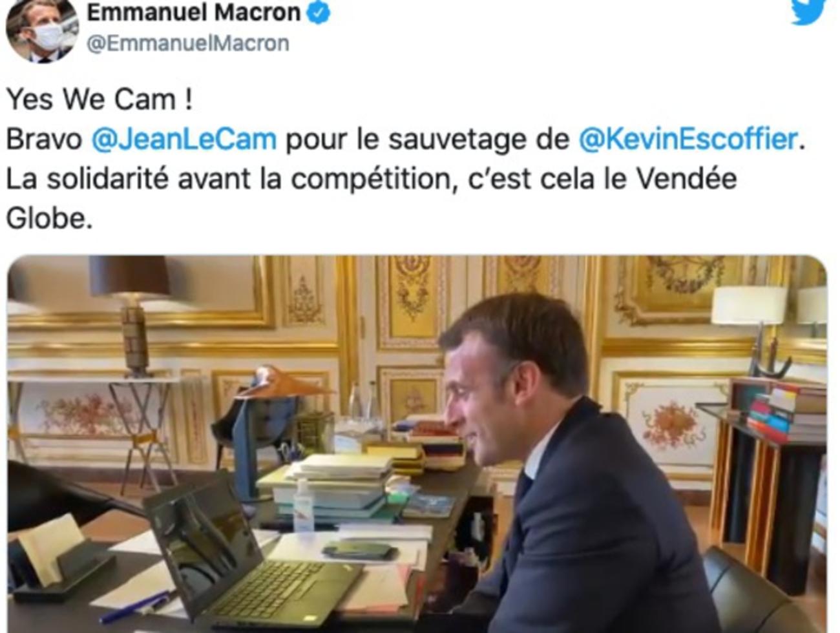Image resolution: width=840 pixels, height=633 pixels.
Task: Click the blue verified badge
Action: 319,13
